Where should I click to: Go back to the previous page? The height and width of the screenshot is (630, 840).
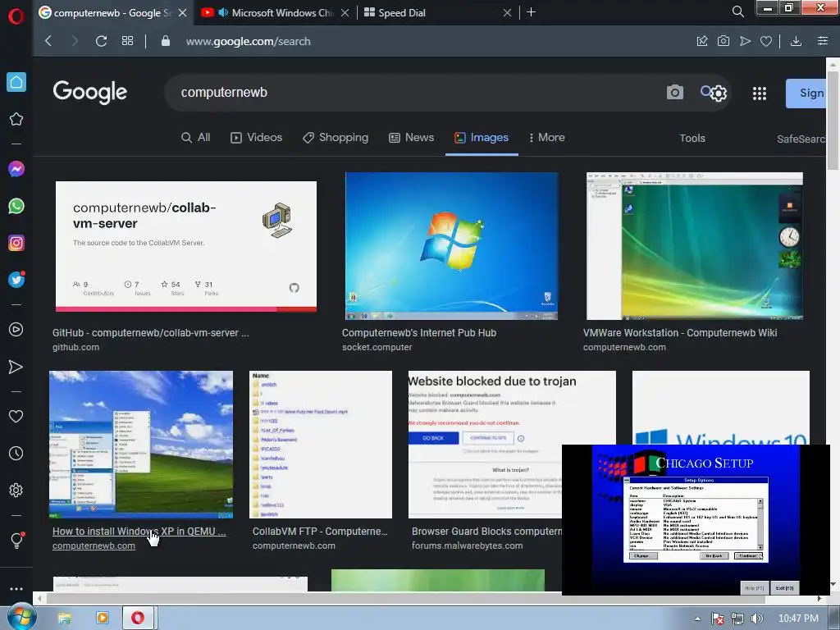48,41
